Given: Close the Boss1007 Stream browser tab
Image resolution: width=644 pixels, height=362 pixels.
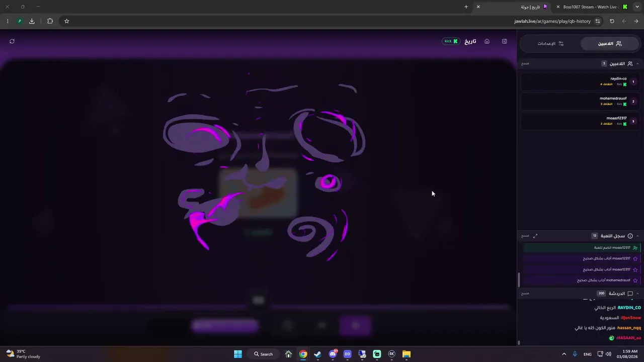Looking at the screenshot, I should coord(558,7).
